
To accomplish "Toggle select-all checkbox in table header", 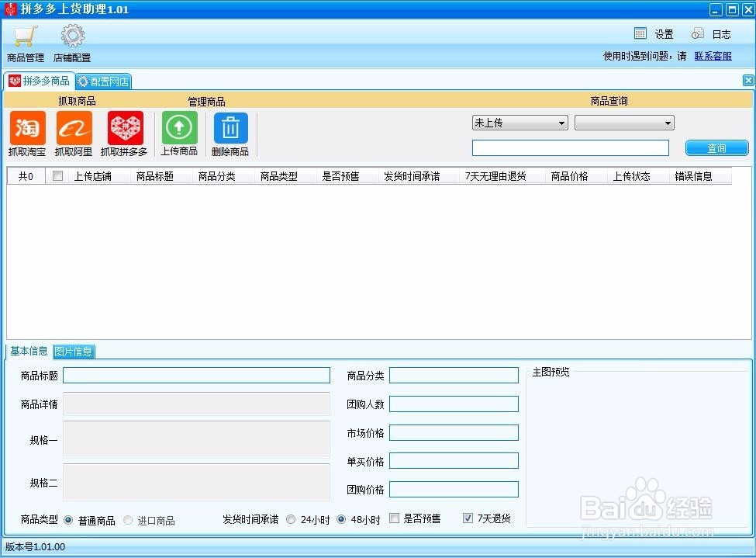I will coord(57,176).
